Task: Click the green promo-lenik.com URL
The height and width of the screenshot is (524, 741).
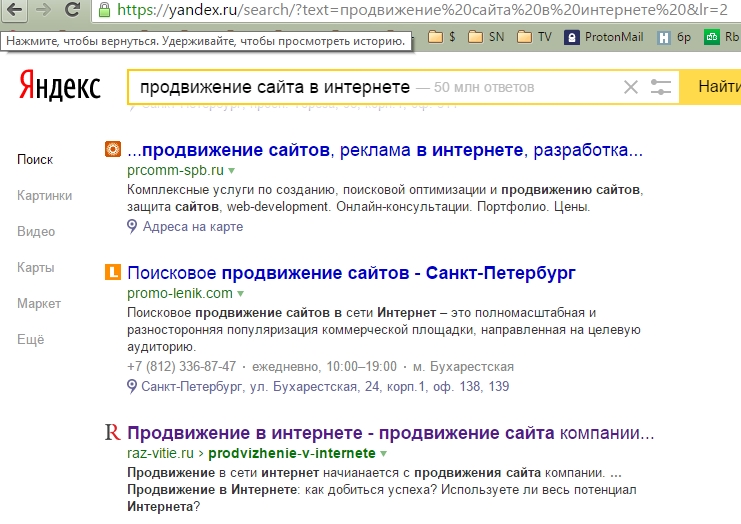Action: 180,293
